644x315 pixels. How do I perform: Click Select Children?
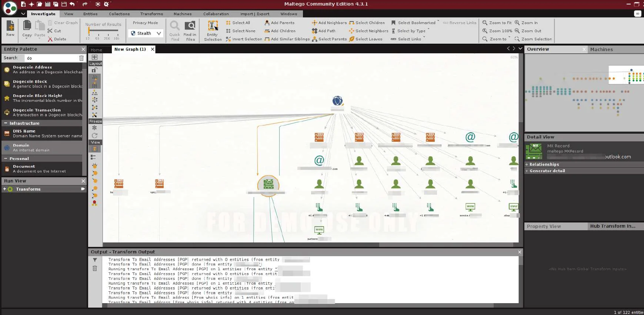click(x=367, y=23)
